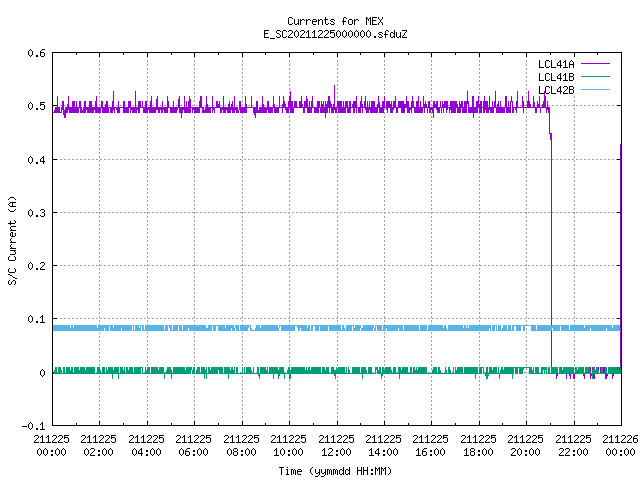Click the 0 y-axis tick value
This screenshot has width=640, height=480.
42,373
